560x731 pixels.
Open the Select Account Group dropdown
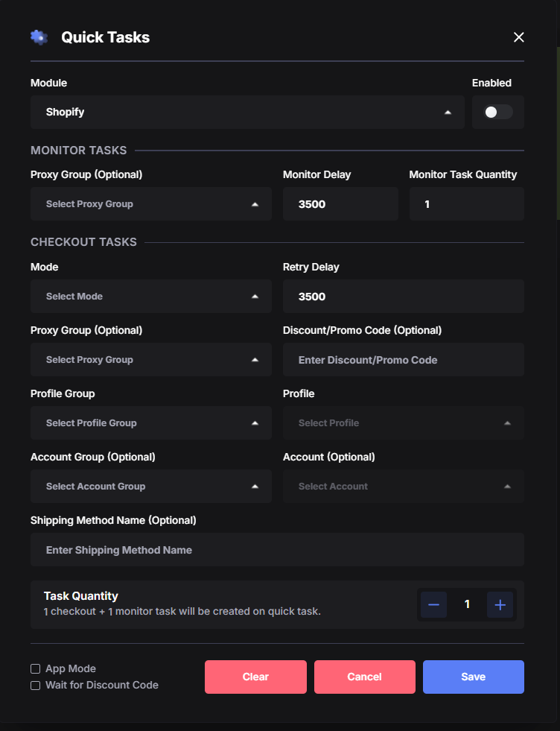[151, 487]
